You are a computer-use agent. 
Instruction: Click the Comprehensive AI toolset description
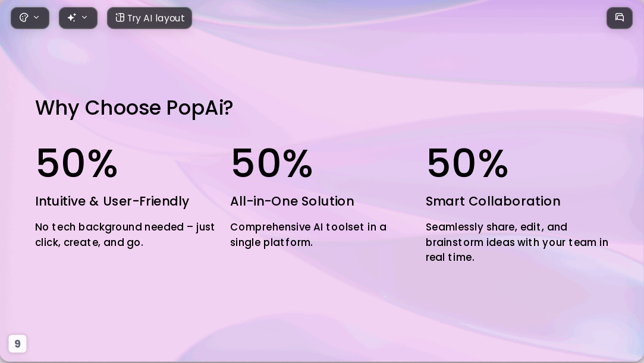pos(308,235)
